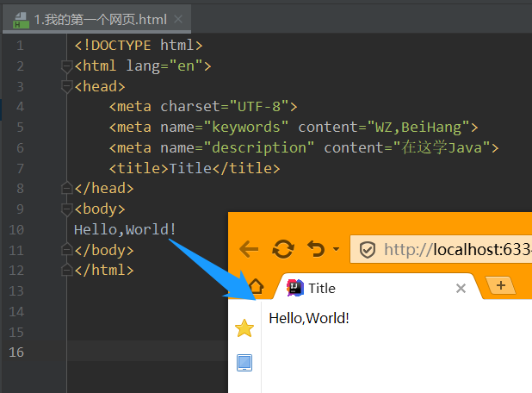
Task: Close the Title browser tab
Action: point(461,289)
